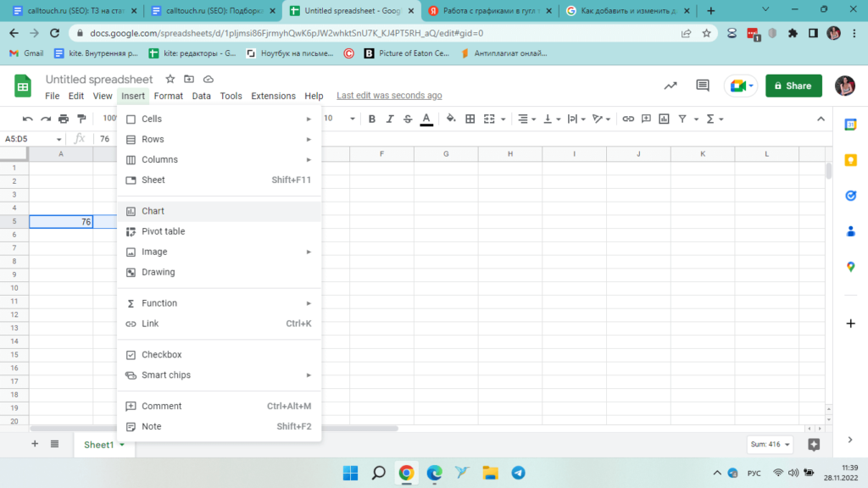Insert a Checkbox from the menu
The width and height of the screenshot is (868, 488).
[161, 355]
